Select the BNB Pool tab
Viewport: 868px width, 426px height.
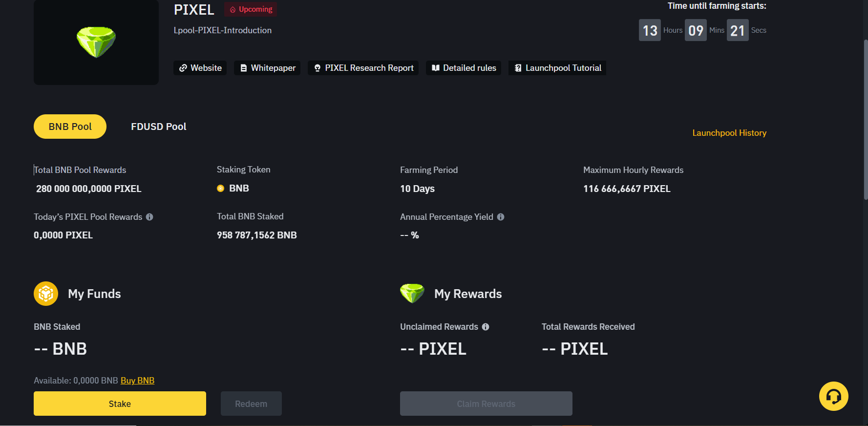(x=70, y=127)
